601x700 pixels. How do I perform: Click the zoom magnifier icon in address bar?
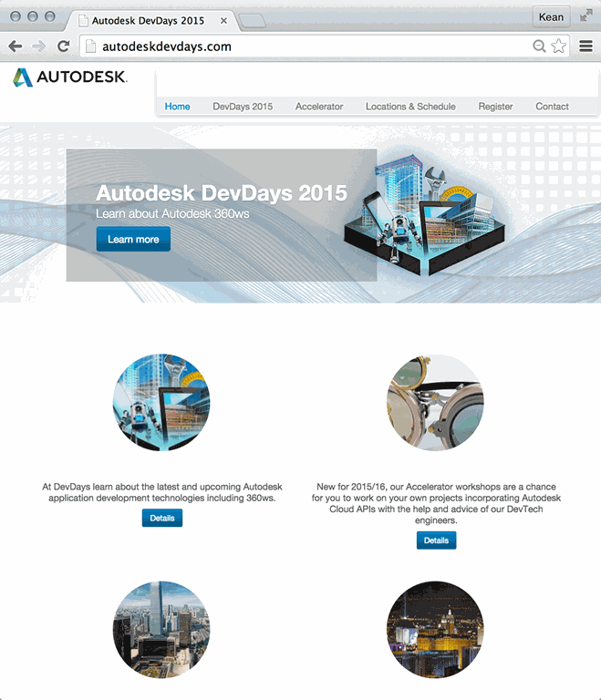pos(539,46)
